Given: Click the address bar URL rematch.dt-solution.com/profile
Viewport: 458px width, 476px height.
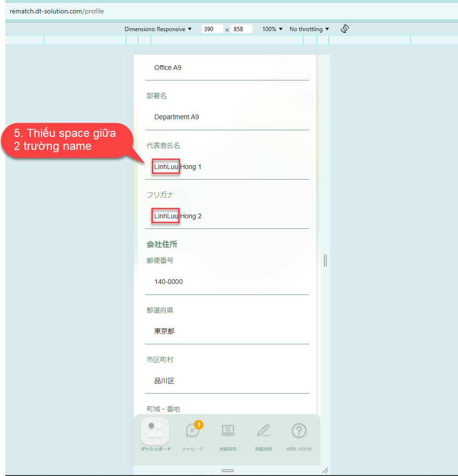Looking at the screenshot, I should 57,11.
